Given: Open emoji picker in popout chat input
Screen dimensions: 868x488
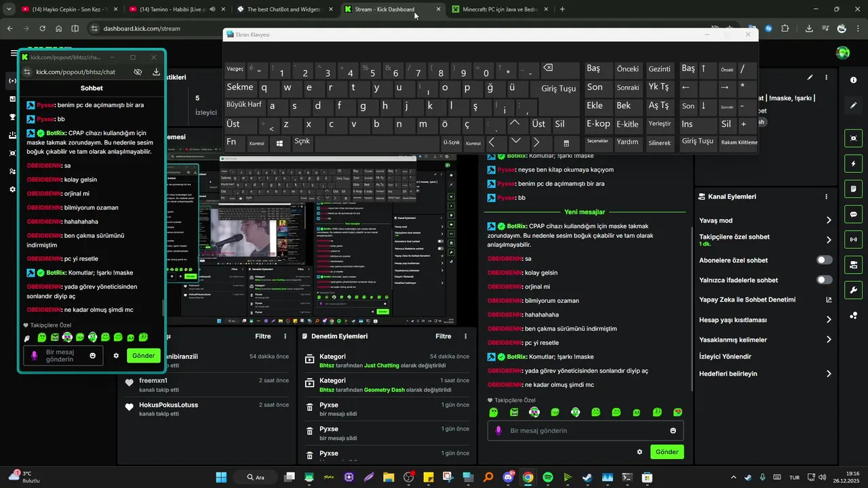Looking at the screenshot, I should 93,355.
